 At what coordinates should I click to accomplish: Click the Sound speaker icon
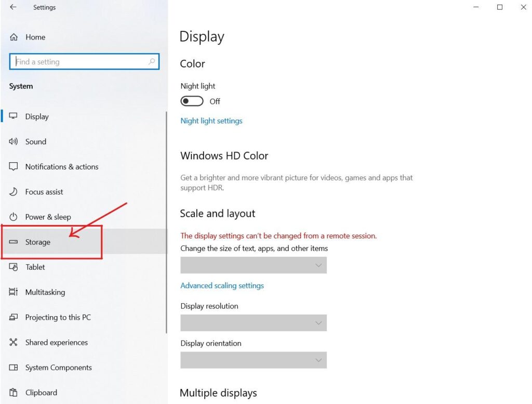pos(13,141)
